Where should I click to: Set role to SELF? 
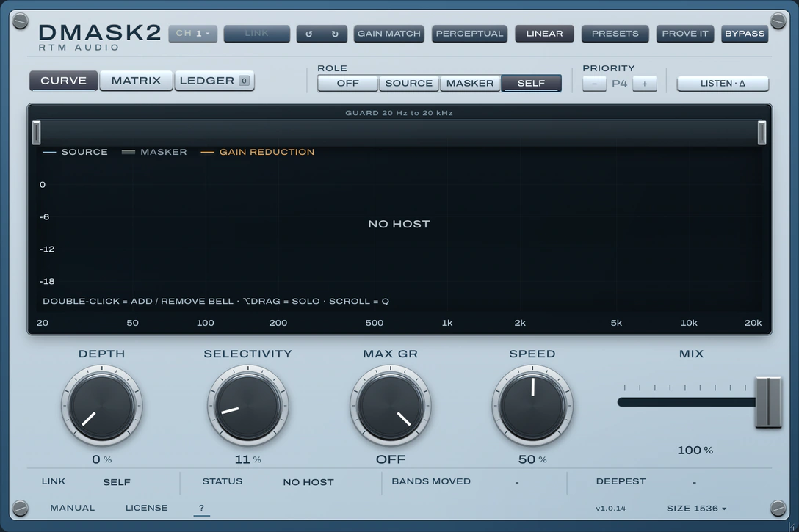pyautogui.click(x=531, y=83)
